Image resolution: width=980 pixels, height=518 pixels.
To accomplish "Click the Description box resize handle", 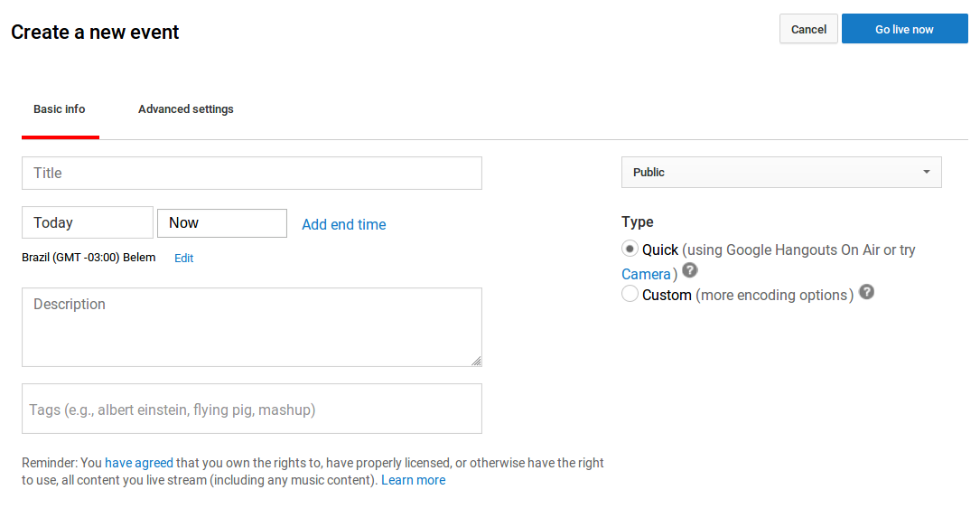I will pyautogui.click(x=476, y=361).
